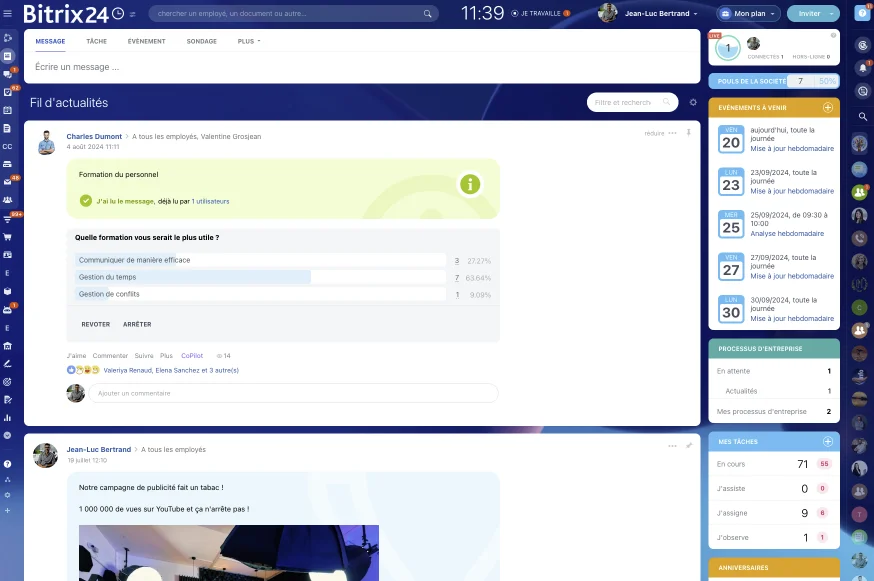Click the help question mark icon top right
Viewport: 874px width, 581px height.
point(862,14)
